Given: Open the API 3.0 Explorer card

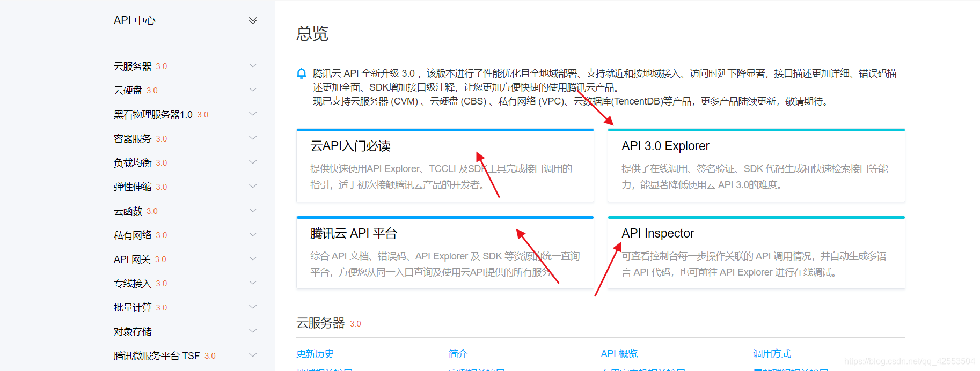Looking at the screenshot, I should click(756, 165).
